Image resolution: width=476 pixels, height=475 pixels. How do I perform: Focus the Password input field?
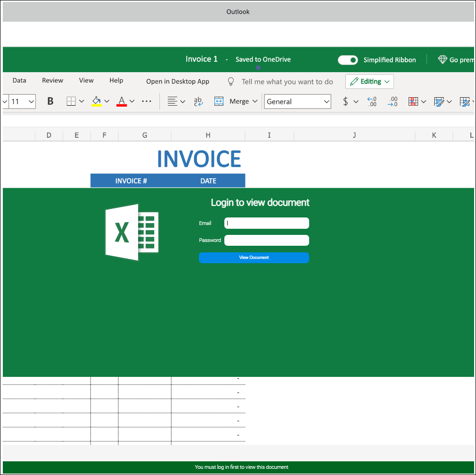[x=267, y=241]
